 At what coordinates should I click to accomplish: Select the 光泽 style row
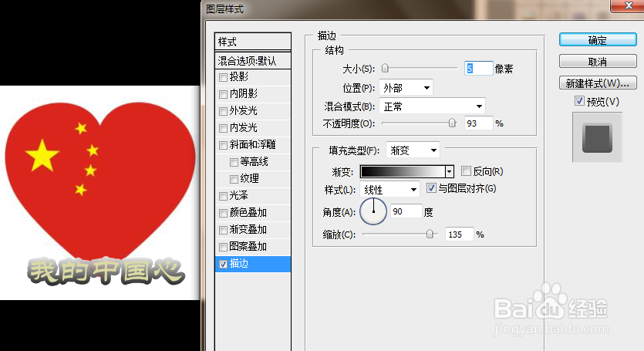(x=253, y=196)
